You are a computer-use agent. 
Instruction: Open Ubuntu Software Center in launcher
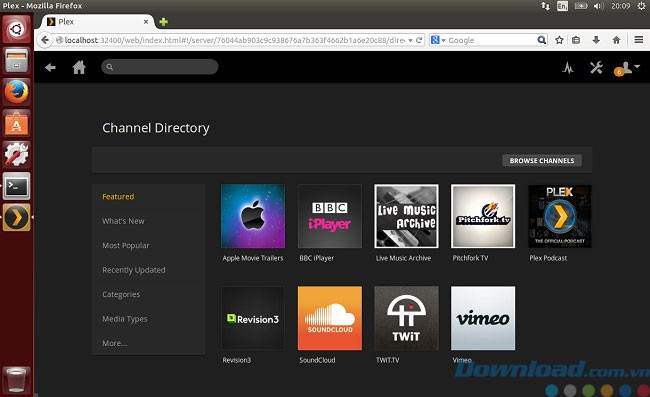point(17,123)
